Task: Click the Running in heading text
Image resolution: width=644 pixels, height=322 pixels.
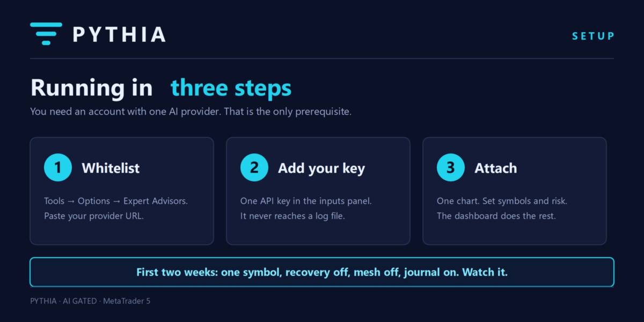Action: (91, 87)
